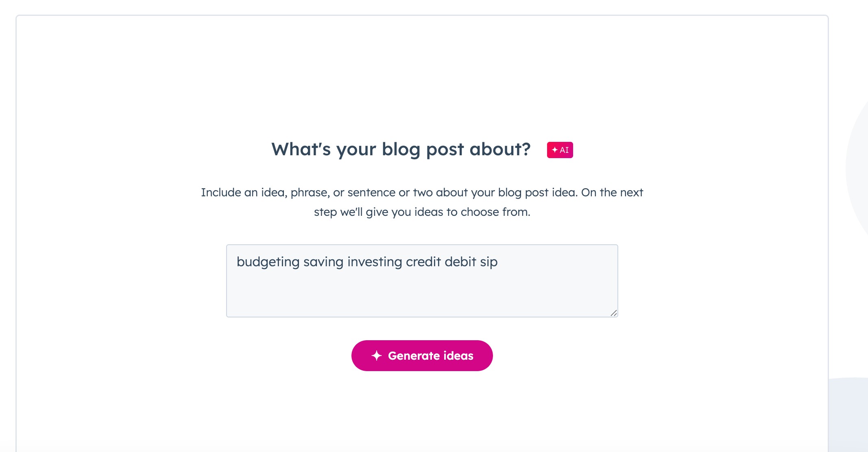Place cursor on word "budgeting" in textarea
This screenshot has height=452, width=868.
[268, 262]
